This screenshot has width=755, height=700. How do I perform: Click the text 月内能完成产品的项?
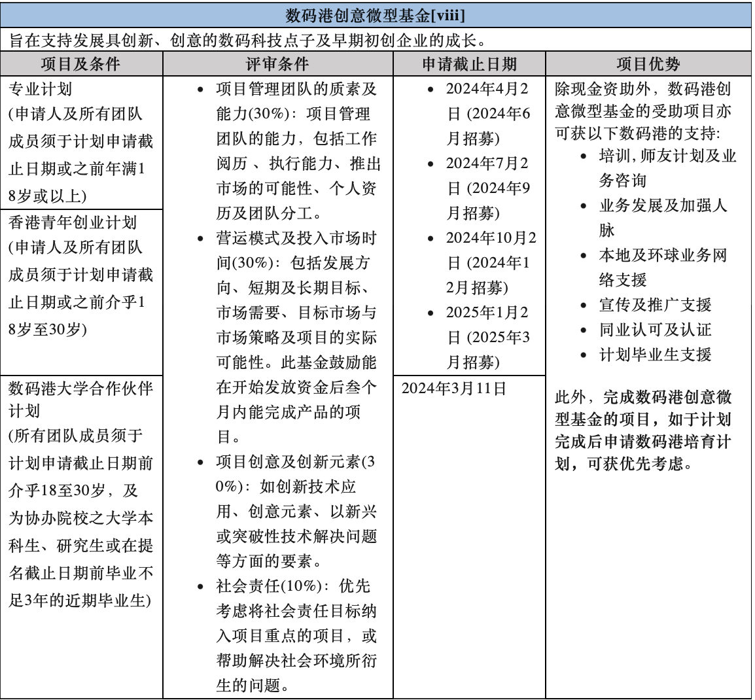(289, 412)
